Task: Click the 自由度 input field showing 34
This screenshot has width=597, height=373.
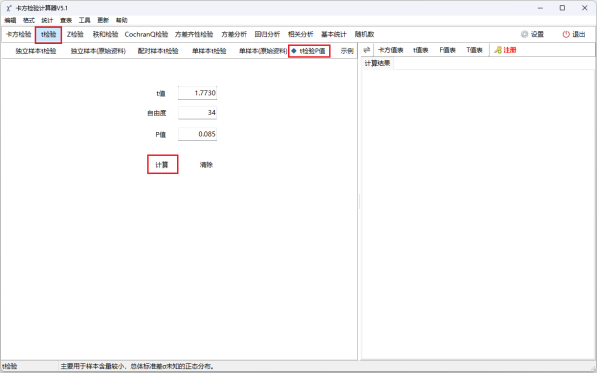Action: pyautogui.click(x=197, y=113)
